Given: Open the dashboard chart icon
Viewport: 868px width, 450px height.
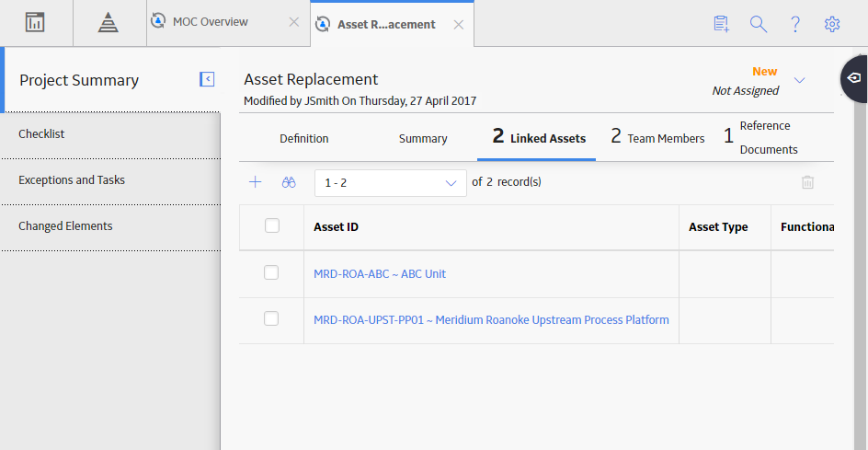Looking at the screenshot, I should click(36, 23).
